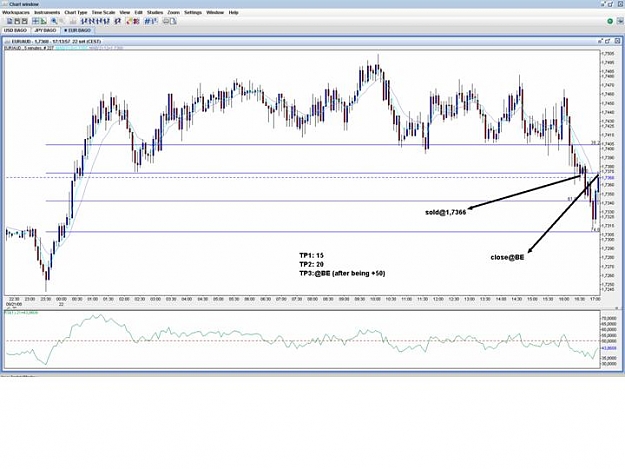The image size is (625, 469).
Task: Switch to the USD BAGO tab
Action: [x=16, y=30]
